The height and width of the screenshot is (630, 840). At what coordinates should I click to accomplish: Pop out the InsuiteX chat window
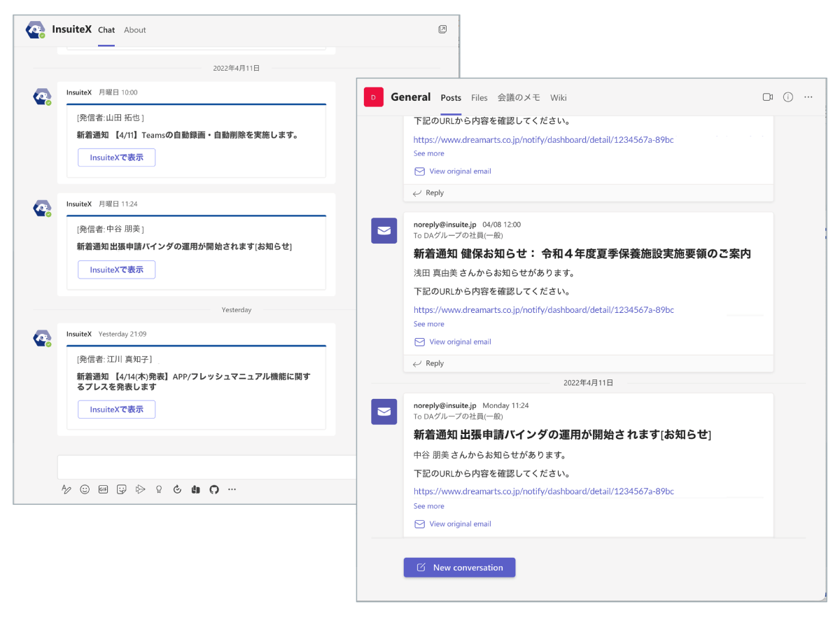click(442, 29)
